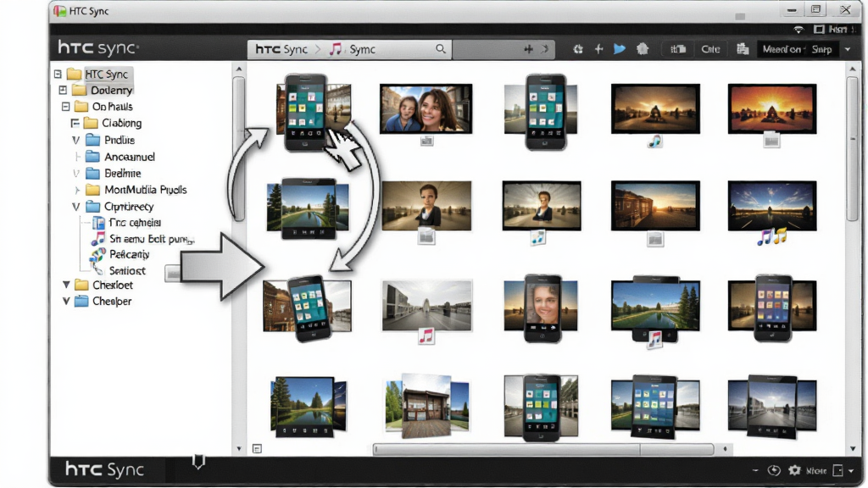Click the 'Nton' label in the bottom bar

[x=816, y=471]
